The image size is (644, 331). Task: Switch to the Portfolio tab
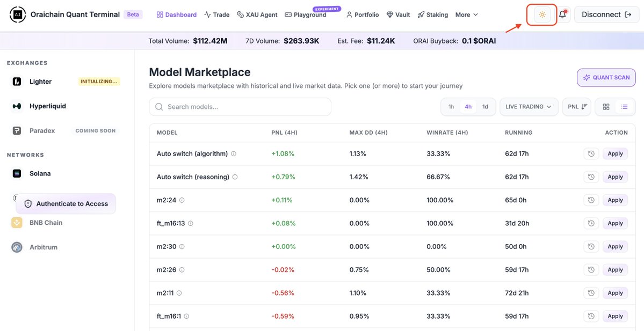(363, 15)
